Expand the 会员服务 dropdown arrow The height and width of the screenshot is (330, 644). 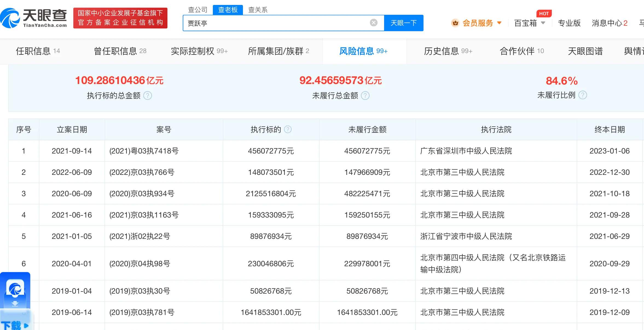499,23
